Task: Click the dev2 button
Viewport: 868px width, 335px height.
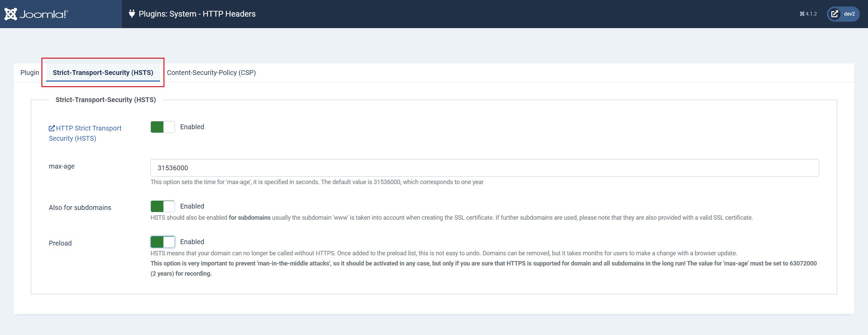Action: coord(844,14)
